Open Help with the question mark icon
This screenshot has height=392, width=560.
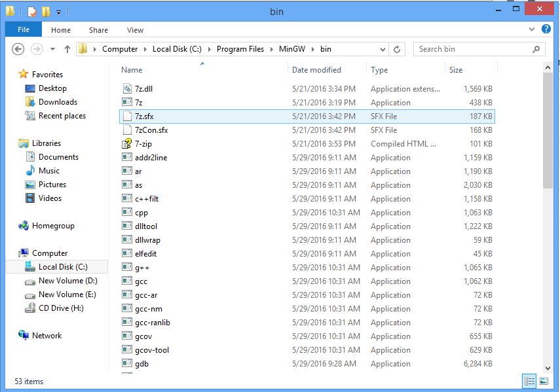pyautogui.click(x=546, y=29)
